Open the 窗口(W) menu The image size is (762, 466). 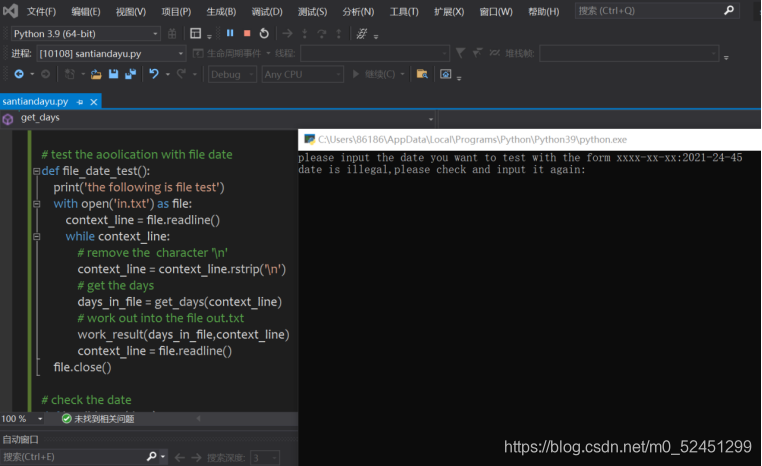(496, 12)
